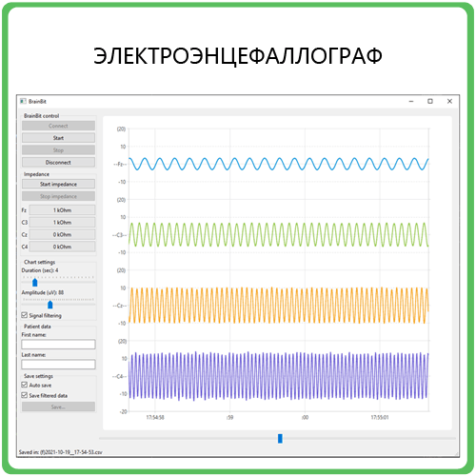
Task: Click the grayed-out Connect button
Action: tap(58, 126)
